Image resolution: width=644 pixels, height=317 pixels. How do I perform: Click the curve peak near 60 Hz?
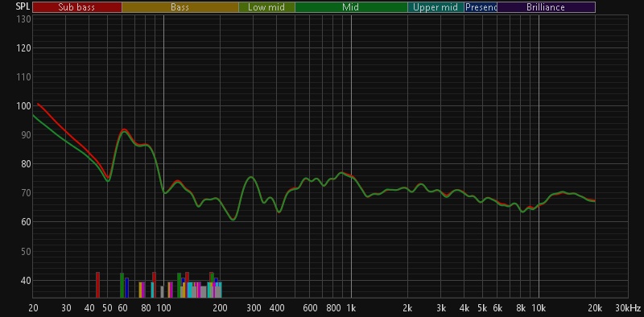(x=124, y=130)
